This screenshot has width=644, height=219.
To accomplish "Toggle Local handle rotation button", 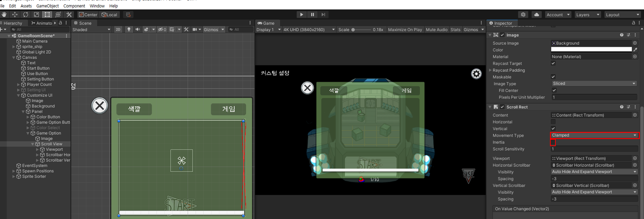I will coord(109,15).
